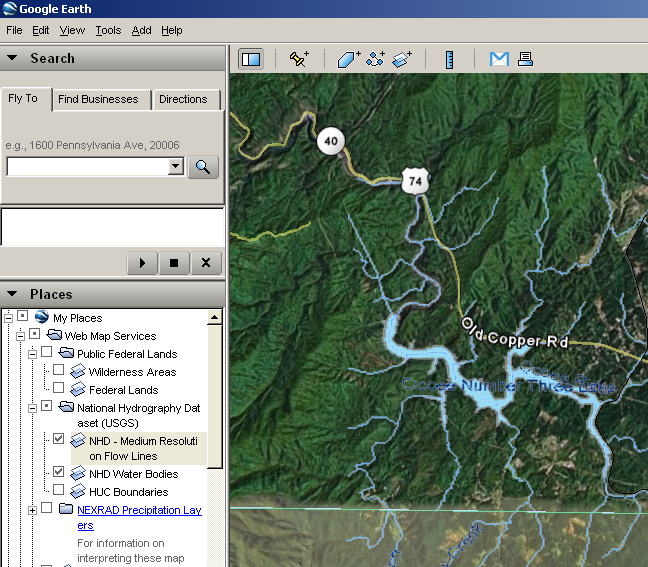Select the Add Polygon tool
The image size is (648, 567).
[x=347, y=60]
